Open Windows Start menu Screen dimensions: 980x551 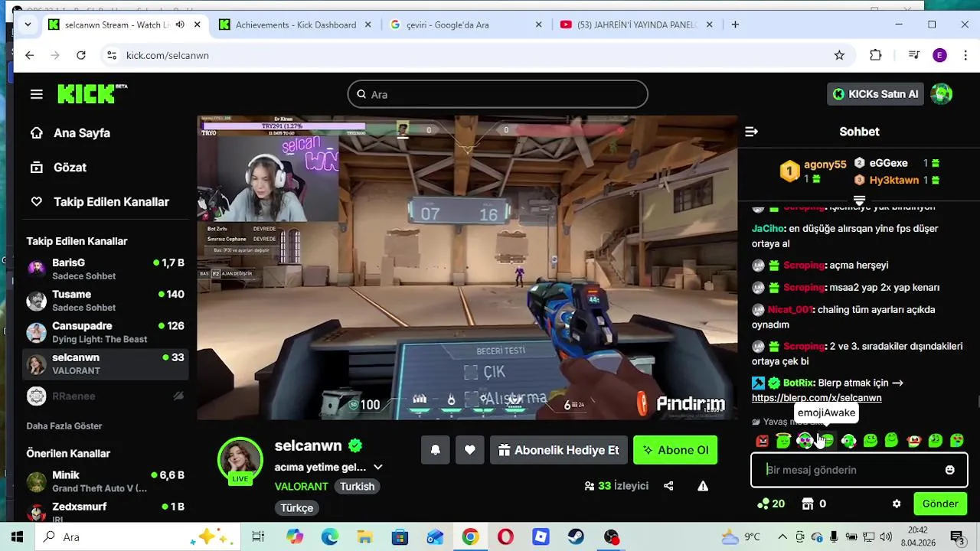[17, 537]
